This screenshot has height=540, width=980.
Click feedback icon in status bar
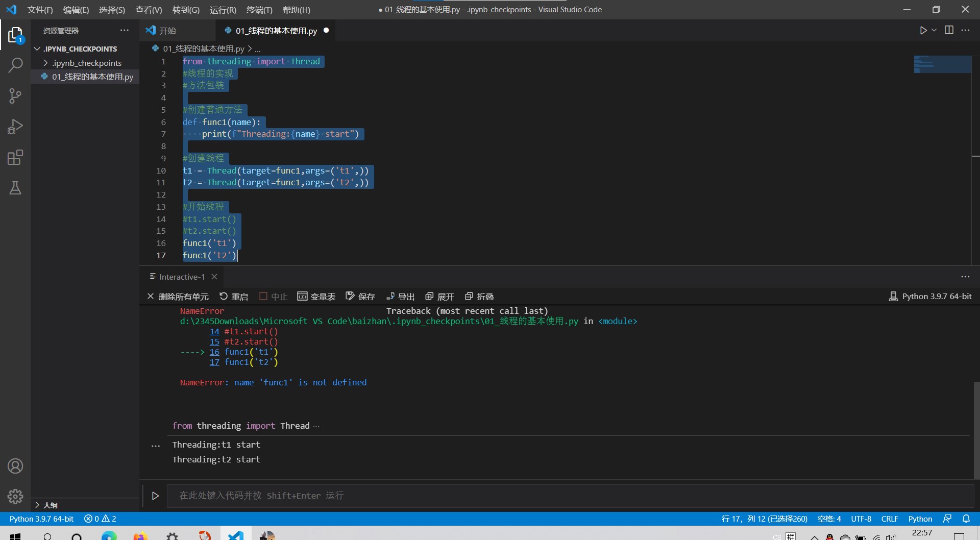947,519
